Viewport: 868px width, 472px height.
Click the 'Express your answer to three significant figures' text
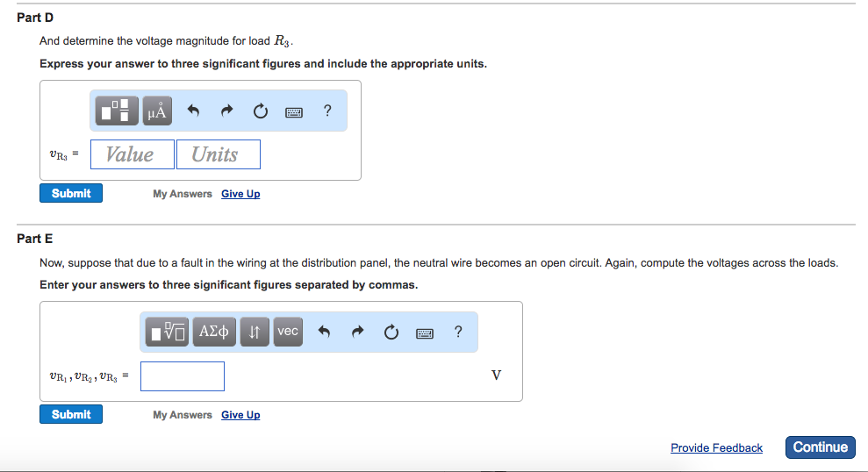tap(263, 64)
